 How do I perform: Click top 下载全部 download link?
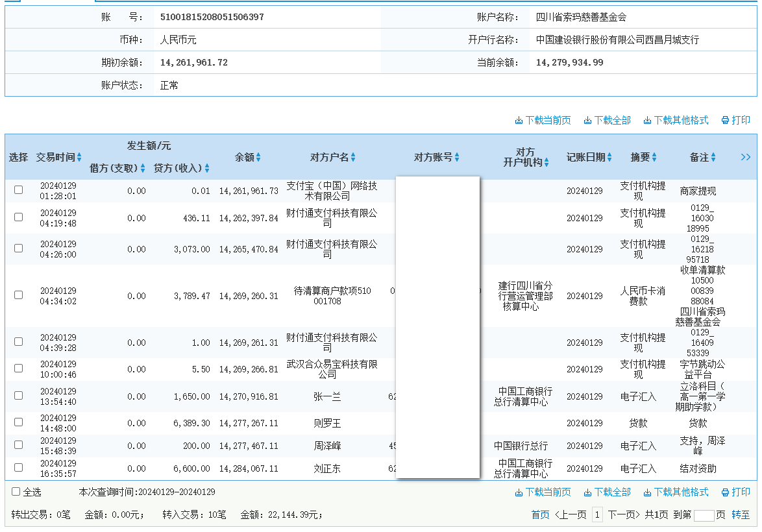coord(607,120)
